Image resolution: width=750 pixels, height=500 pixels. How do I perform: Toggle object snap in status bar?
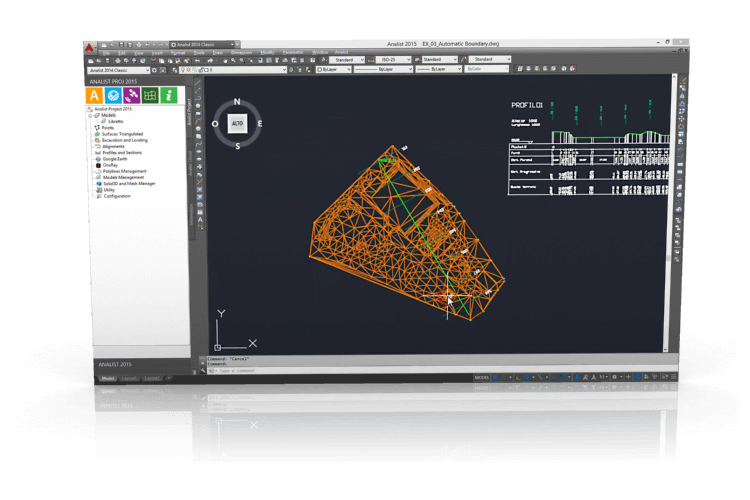[x=562, y=378]
